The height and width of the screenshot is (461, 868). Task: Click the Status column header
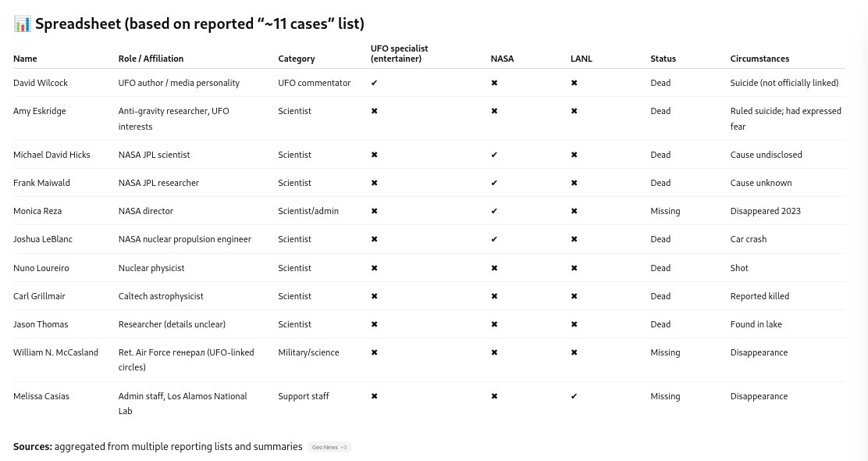click(x=663, y=59)
